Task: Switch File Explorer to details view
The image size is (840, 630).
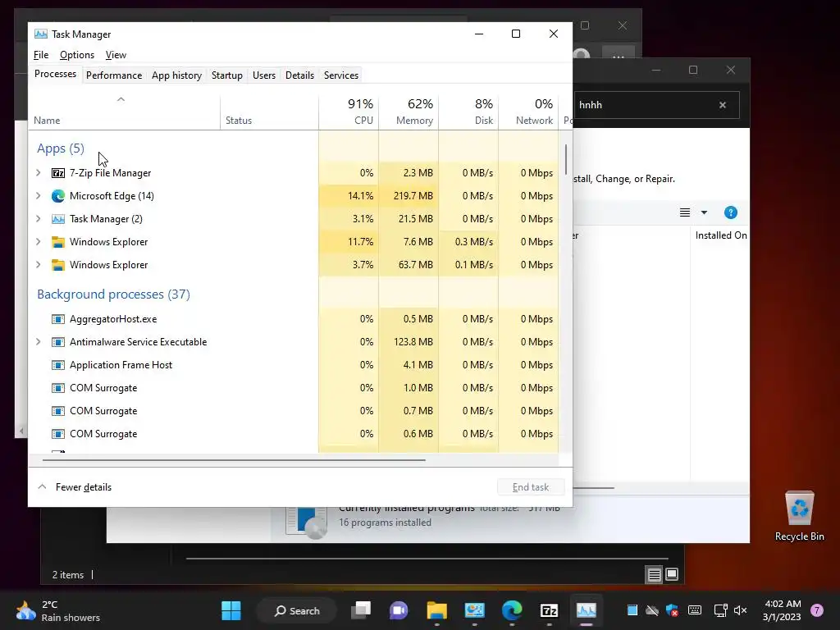Action: tap(654, 575)
